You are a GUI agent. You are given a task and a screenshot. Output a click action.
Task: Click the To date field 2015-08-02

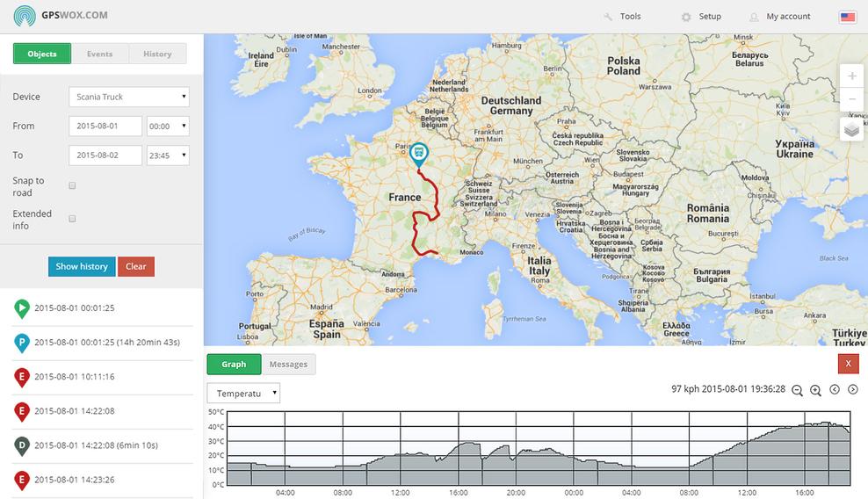(105, 155)
